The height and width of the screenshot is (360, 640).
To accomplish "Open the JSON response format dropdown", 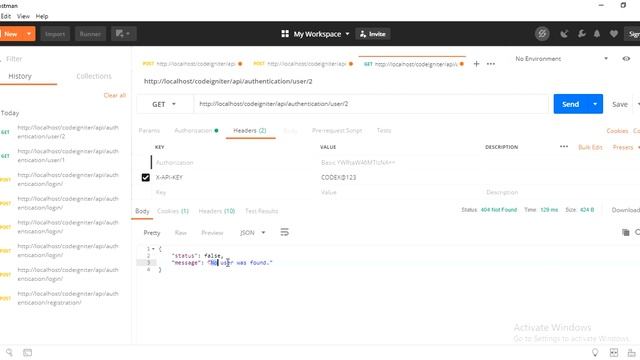I will (x=253, y=233).
